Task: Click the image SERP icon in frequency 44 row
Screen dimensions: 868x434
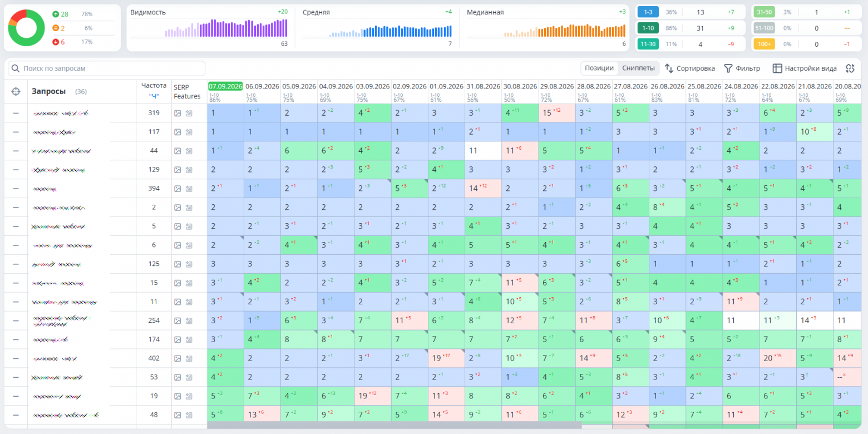Action: coord(177,151)
